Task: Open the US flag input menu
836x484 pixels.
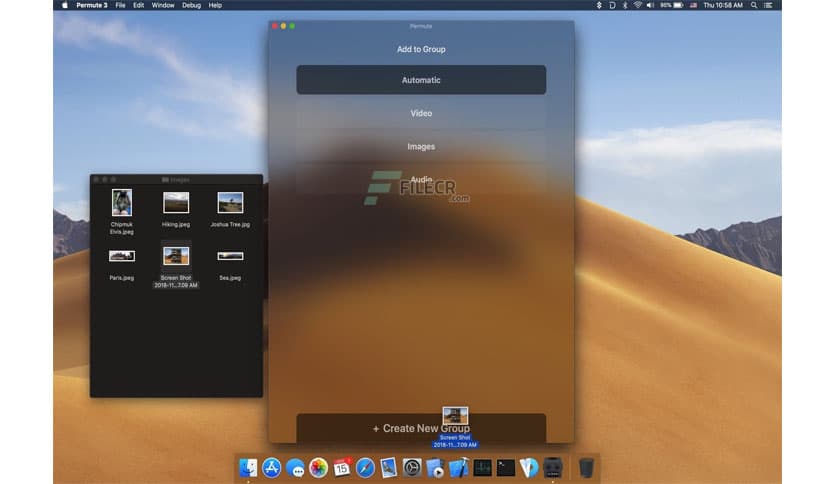Action: coord(694,5)
